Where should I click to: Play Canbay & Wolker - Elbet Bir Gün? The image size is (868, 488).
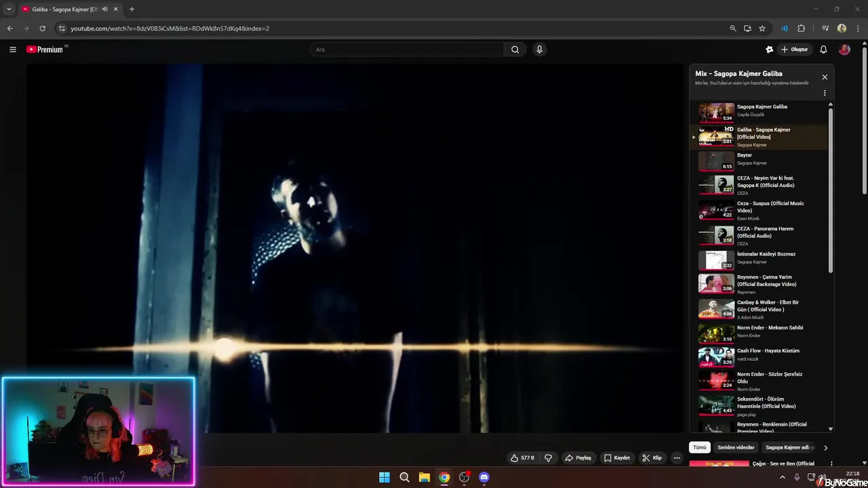tap(759, 308)
